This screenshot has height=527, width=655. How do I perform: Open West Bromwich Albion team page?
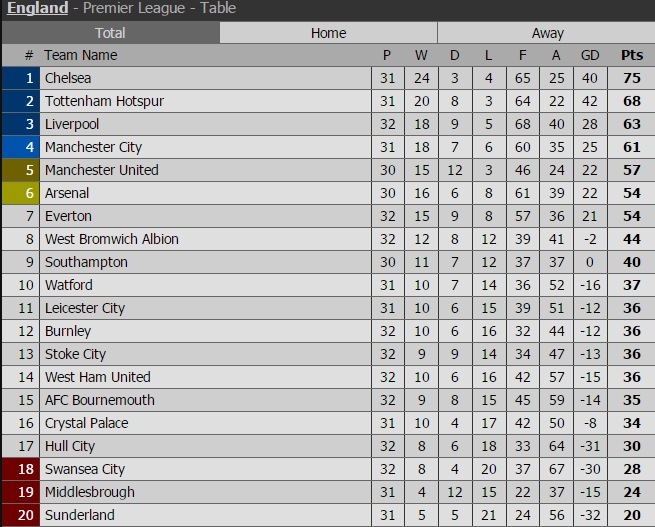[111, 239]
